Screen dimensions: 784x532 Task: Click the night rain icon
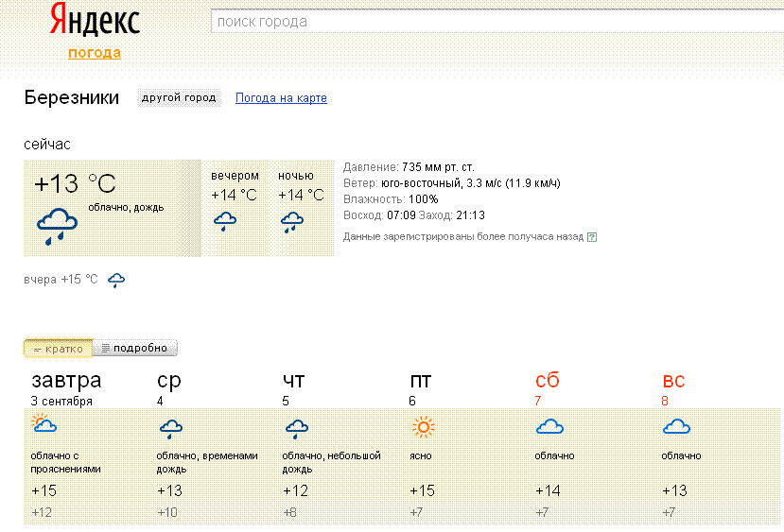coord(292,222)
